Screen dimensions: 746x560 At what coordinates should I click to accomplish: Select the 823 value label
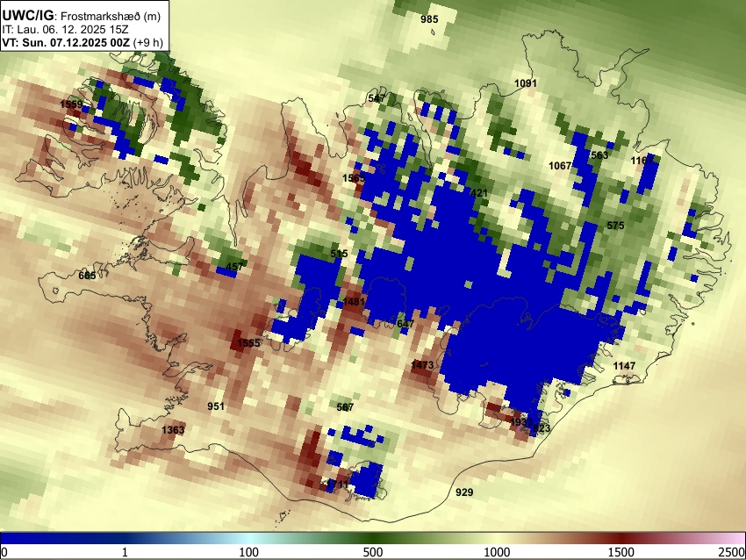542,428
